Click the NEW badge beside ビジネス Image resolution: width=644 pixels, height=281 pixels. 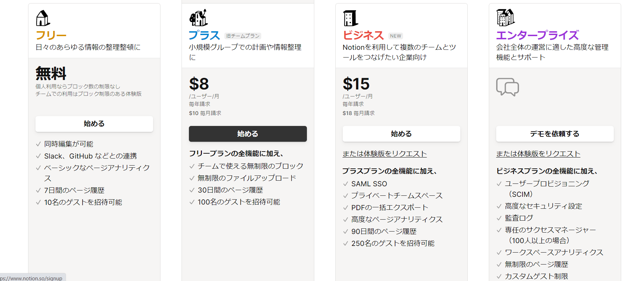pyautogui.click(x=395, y=36)
